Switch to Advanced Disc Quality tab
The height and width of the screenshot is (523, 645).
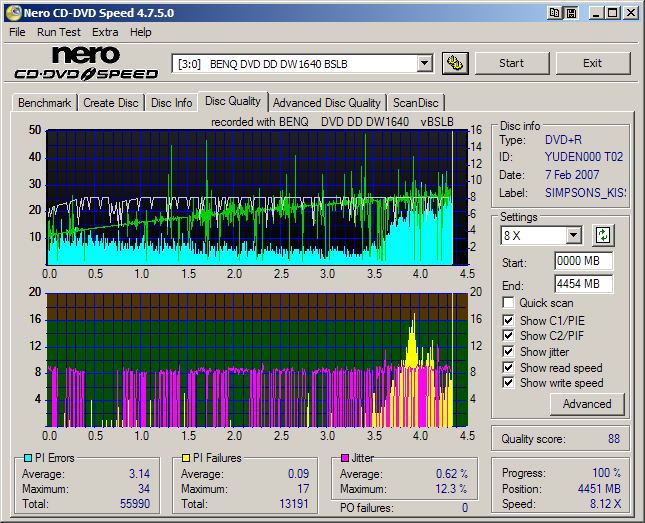click(x=327, y=103)
